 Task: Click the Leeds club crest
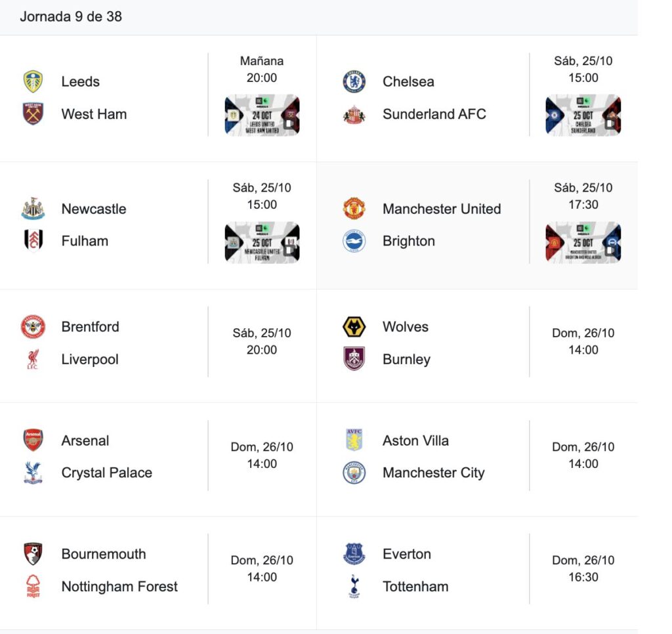(x=33, y=81)
